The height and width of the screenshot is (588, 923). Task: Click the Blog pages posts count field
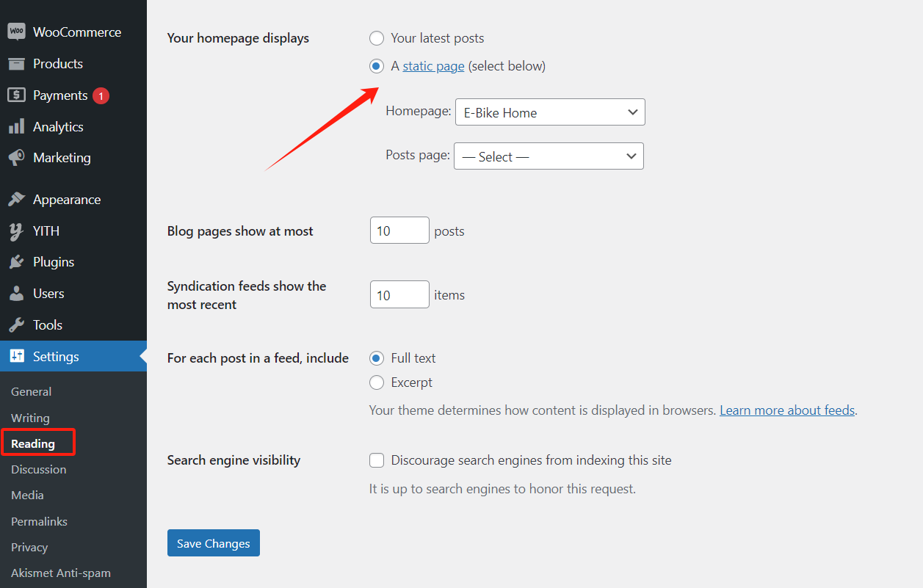[x=399, y=230]
